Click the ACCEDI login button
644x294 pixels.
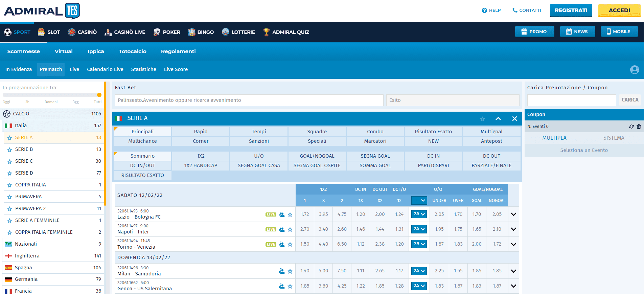[x=619, y=10]
